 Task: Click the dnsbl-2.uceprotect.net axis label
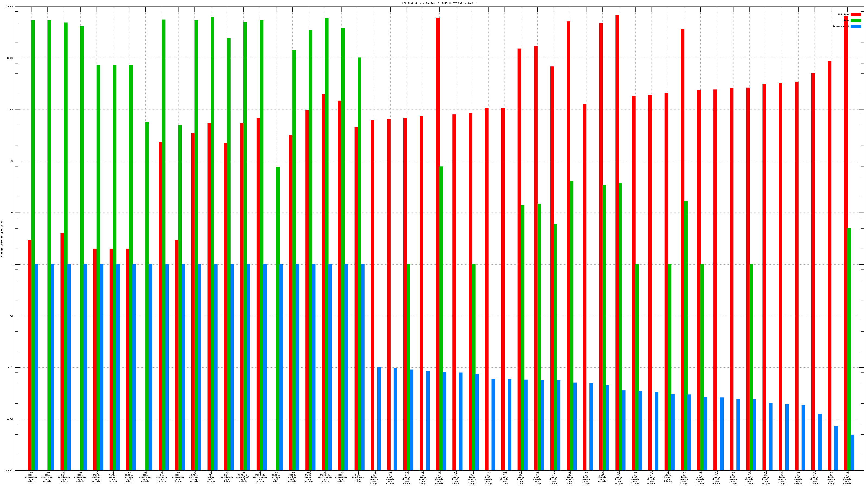[x=260, y=477]
